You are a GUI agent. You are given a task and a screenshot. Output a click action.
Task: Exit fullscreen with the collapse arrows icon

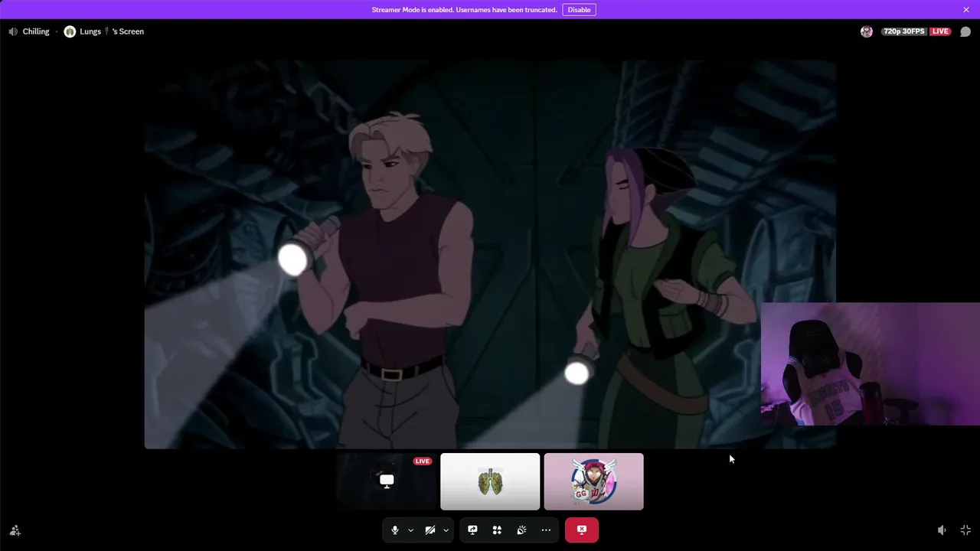point(965,530)
